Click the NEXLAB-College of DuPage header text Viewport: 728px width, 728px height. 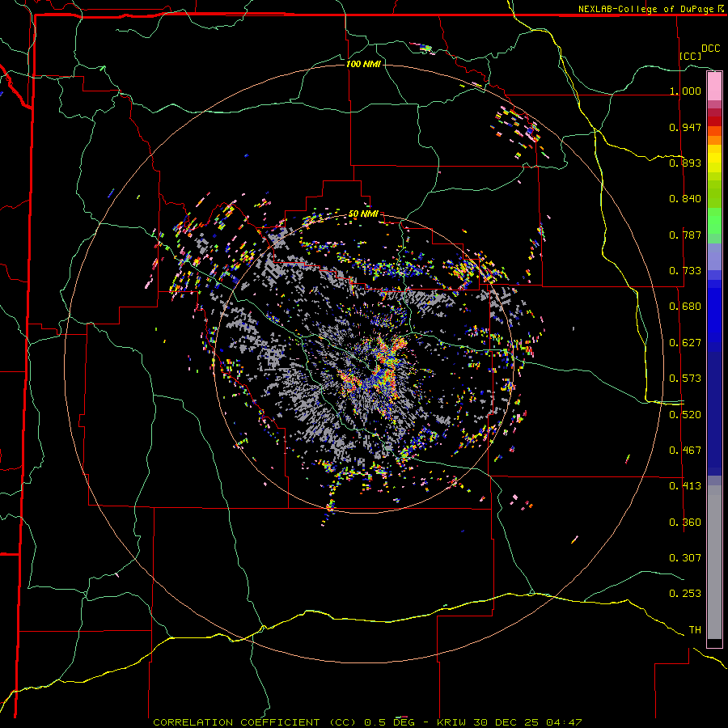645,9
